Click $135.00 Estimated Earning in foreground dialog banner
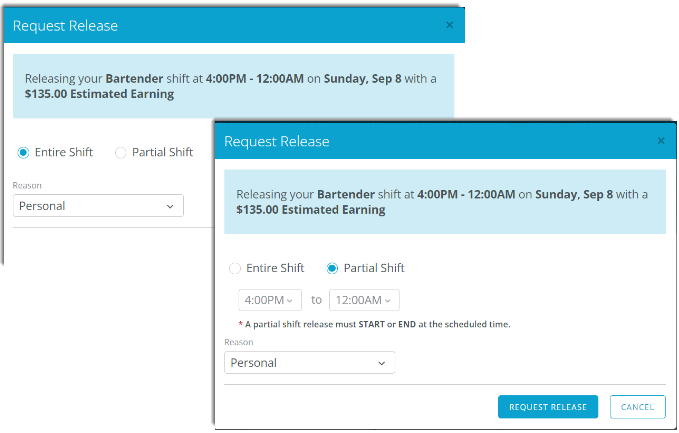679x433 pixels. pos(310,211)
